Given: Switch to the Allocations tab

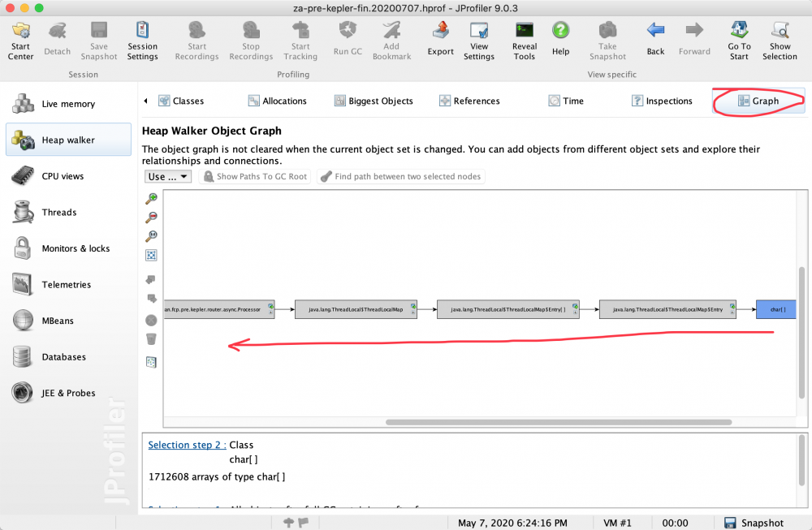Looking at the screenshot, I should pos(277,101).
